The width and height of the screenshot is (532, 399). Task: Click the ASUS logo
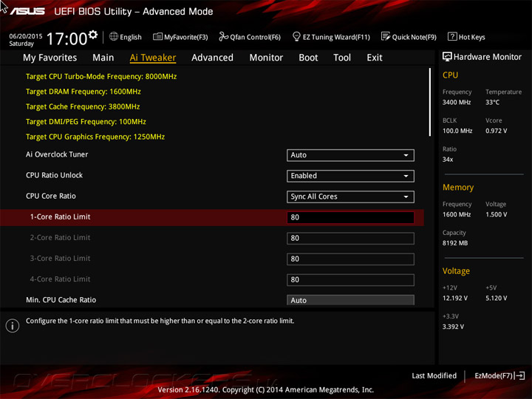[27, 11]
